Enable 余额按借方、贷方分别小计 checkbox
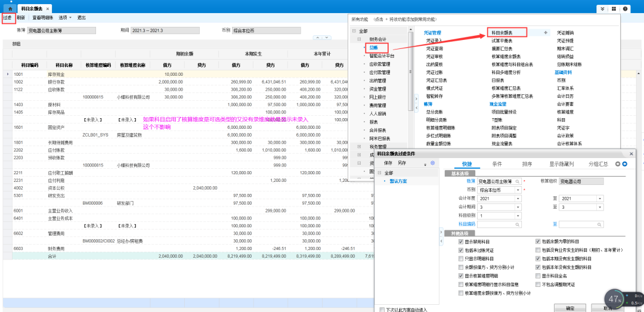 [460, 267]
